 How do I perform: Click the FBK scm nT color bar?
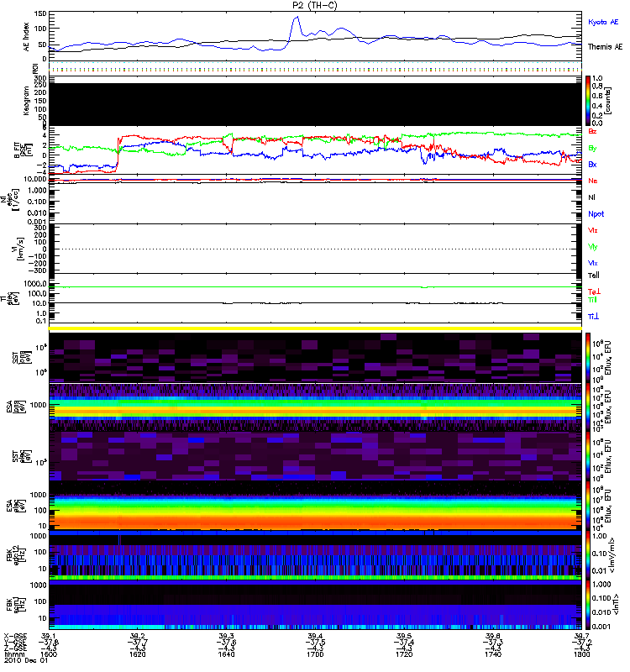[588, 605]
